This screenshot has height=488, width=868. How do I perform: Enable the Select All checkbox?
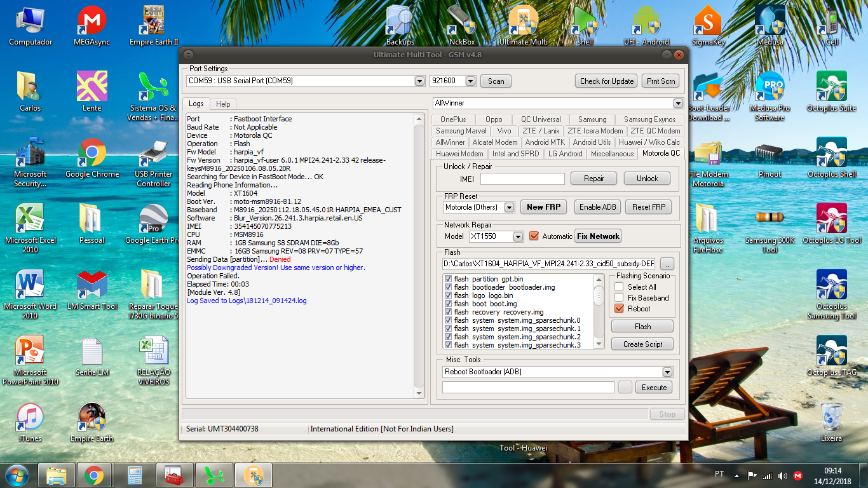coord(619,287)
